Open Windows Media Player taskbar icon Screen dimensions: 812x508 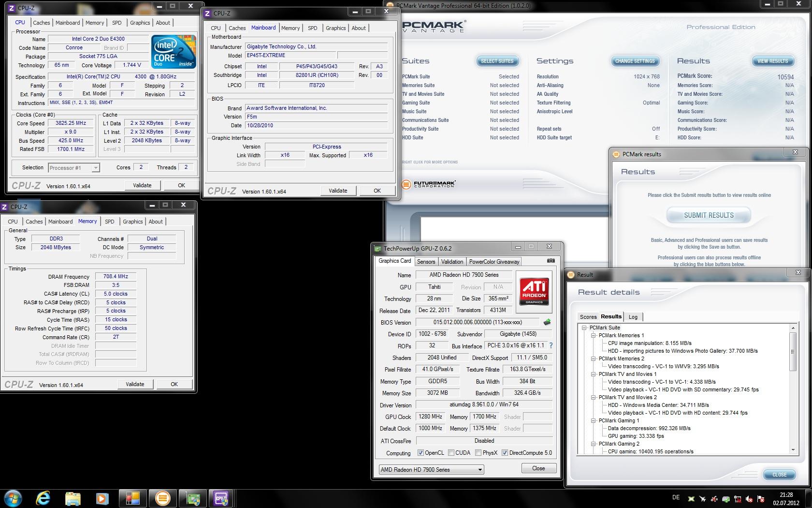(x=102, y=498)
